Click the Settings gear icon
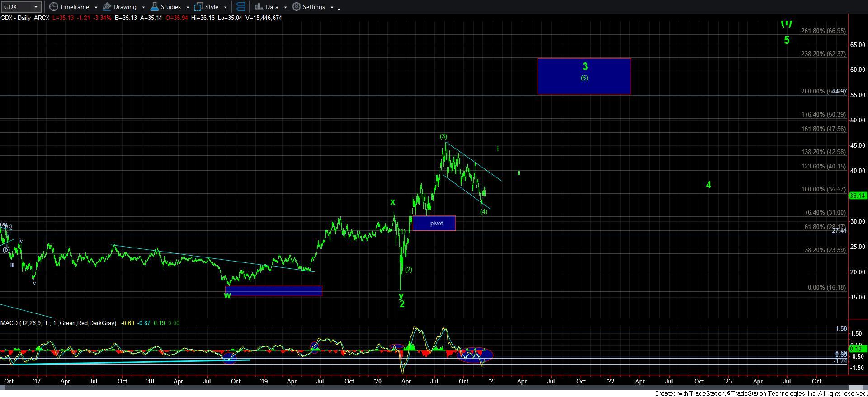Screen dimensions: 868x397 pos(296,7)
